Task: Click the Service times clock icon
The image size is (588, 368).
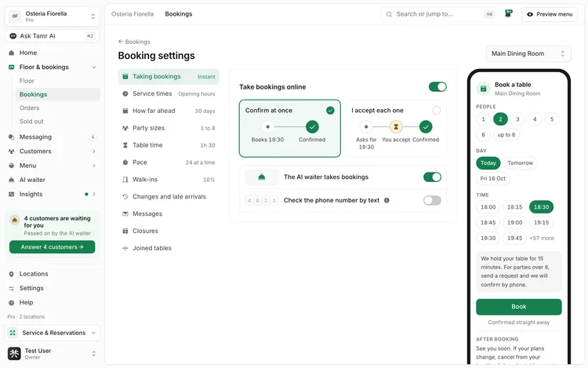Action: 125,93
